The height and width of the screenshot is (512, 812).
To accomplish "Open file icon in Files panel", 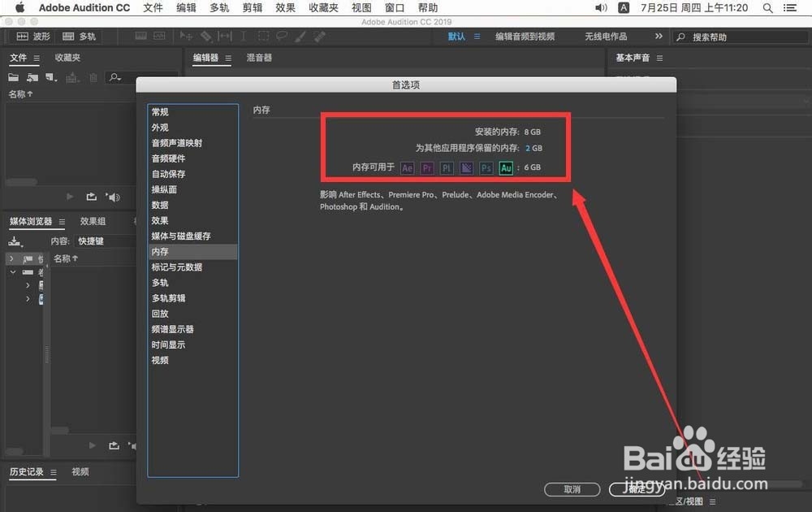I will pos(14,77).
